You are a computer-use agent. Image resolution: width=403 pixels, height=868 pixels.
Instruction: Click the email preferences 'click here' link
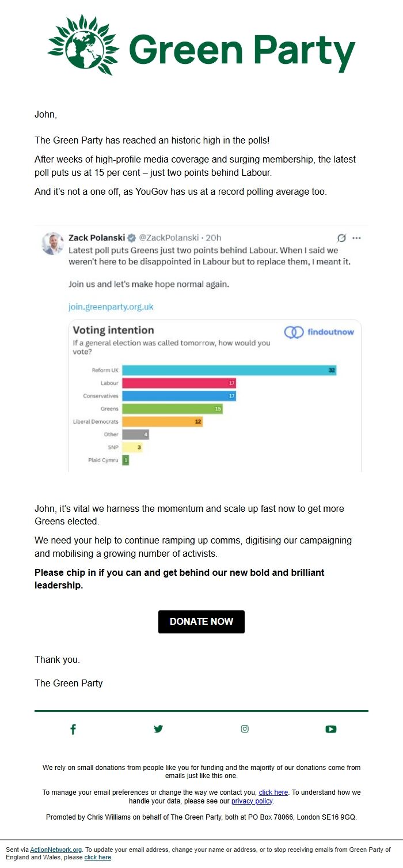pos(273,792)
